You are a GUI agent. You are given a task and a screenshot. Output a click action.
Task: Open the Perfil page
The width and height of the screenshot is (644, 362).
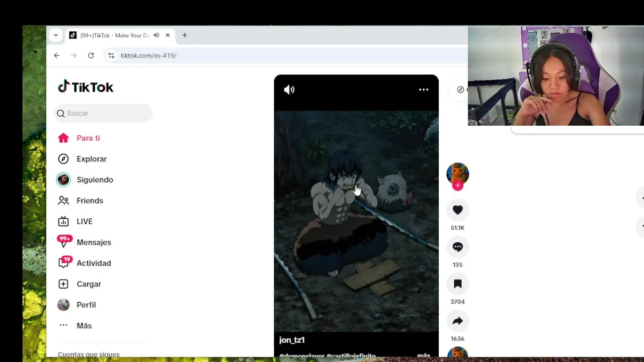coord(86,305)
